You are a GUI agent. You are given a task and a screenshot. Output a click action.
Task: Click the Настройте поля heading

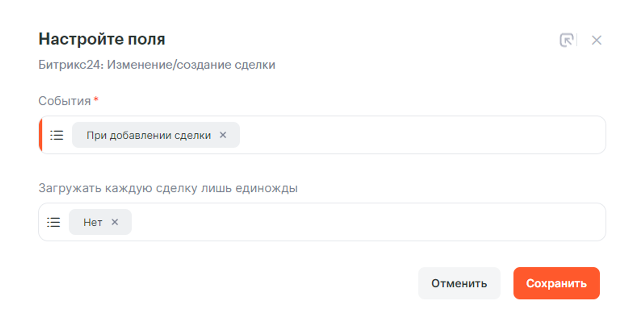(102, 39)
